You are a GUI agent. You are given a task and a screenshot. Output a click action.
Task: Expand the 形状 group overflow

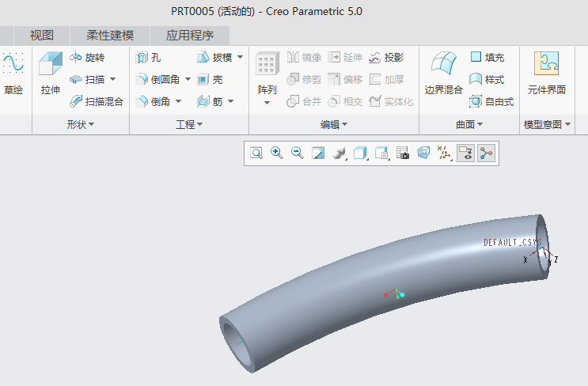(x=81, y=124)
